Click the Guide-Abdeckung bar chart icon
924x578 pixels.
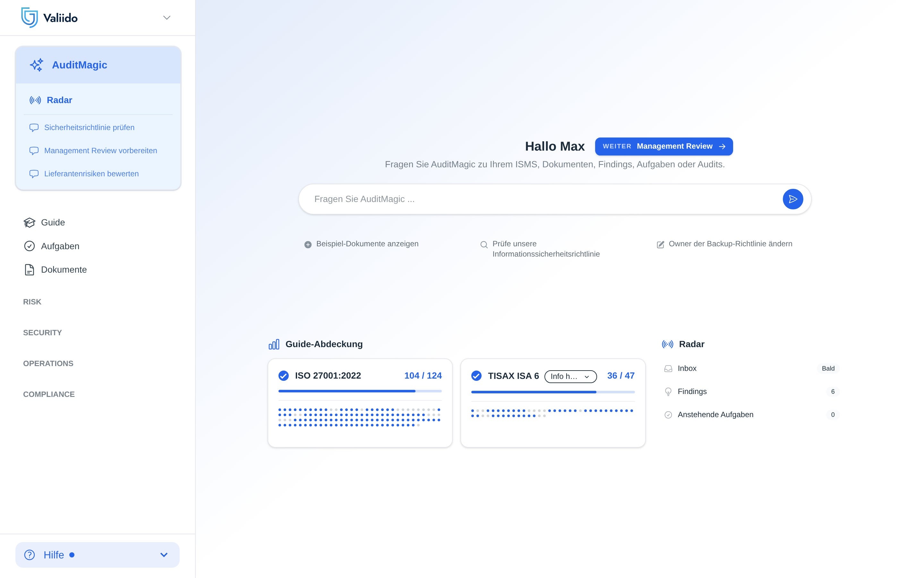click(274, 345)
